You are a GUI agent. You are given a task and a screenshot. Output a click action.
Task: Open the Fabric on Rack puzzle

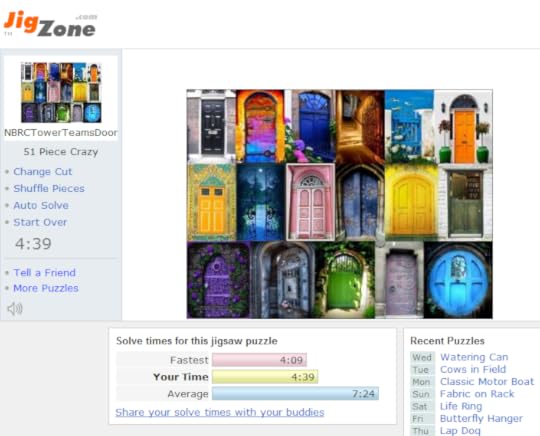click(477, 394)
